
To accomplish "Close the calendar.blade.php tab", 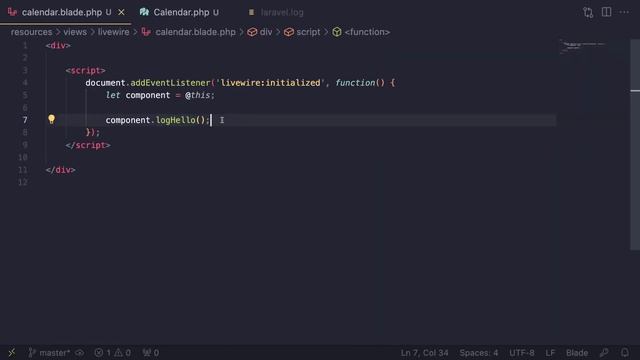I will 121,12.
